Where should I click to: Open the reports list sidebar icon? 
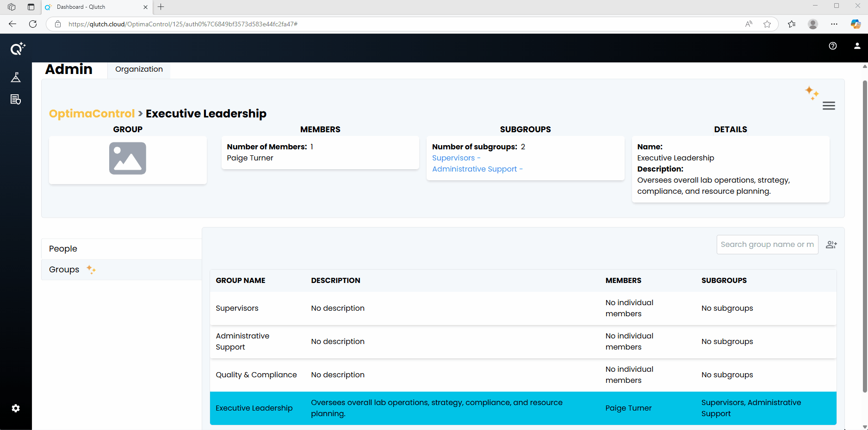tap(16, 99)
